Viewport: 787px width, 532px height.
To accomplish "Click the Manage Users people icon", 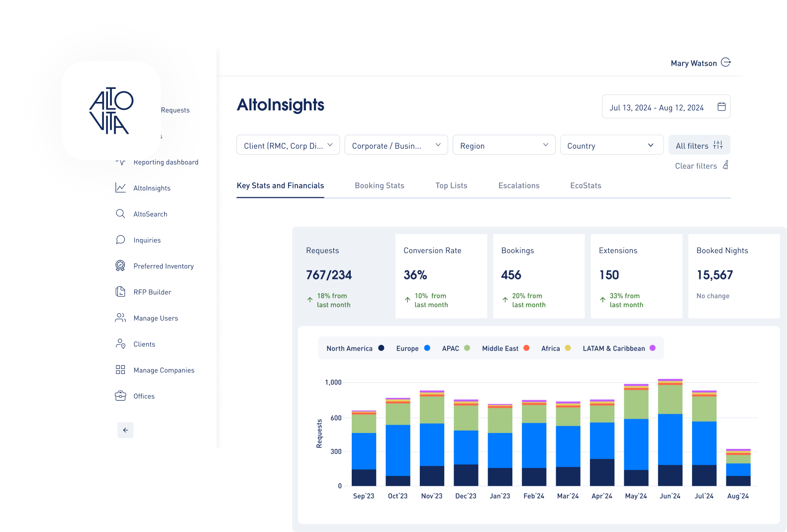I will [120, 318].
